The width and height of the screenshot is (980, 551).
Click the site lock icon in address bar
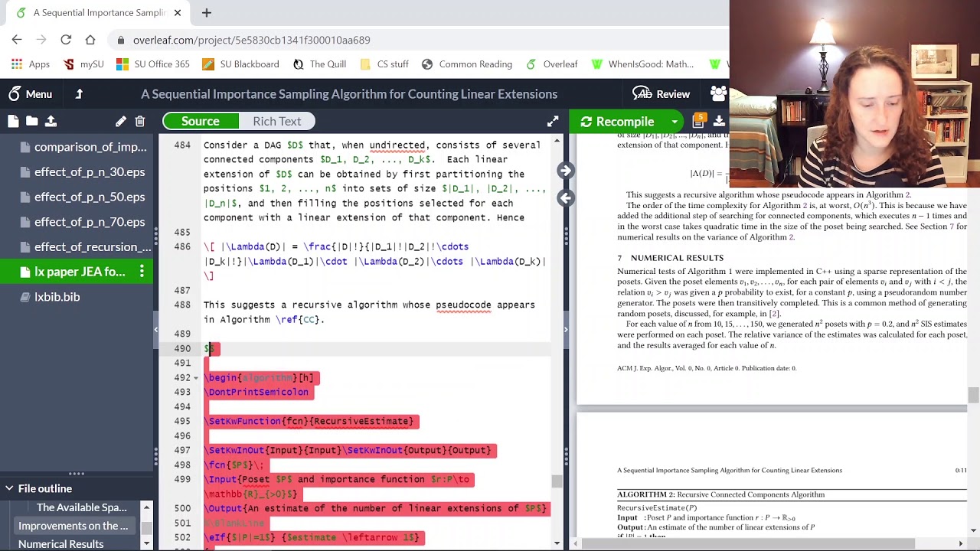[120, 40]
